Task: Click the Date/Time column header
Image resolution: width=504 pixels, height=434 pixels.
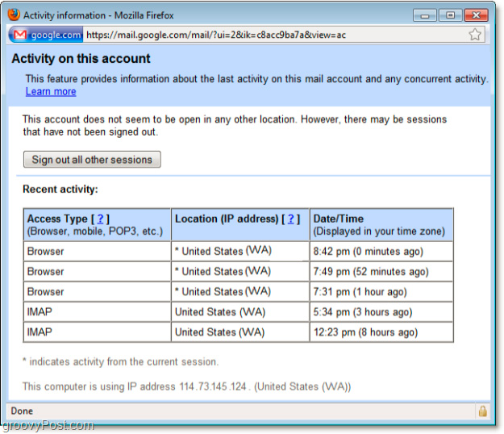Action: (381, 225)
